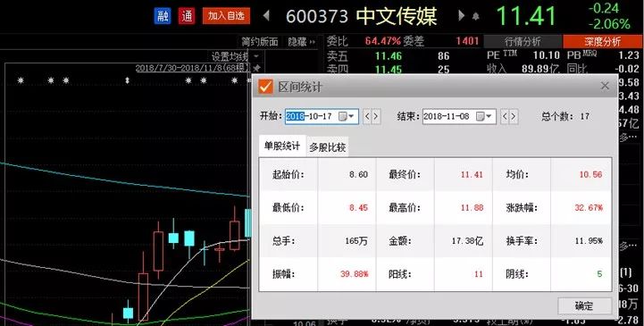This screenshot has height=326, width=644.
Task: Click the orange checkmark logo in 区间统计 title
Action: coord(265,87)
